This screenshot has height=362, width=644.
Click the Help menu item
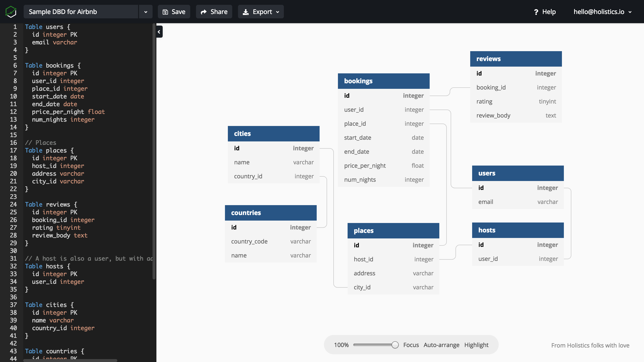click(x=545, y=12)
